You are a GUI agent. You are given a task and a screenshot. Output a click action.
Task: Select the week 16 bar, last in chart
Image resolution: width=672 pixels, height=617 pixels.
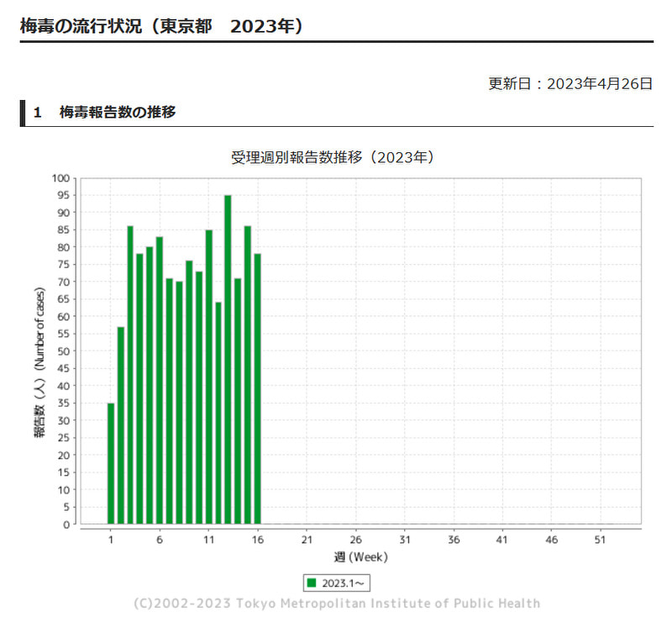pos(257,389)
